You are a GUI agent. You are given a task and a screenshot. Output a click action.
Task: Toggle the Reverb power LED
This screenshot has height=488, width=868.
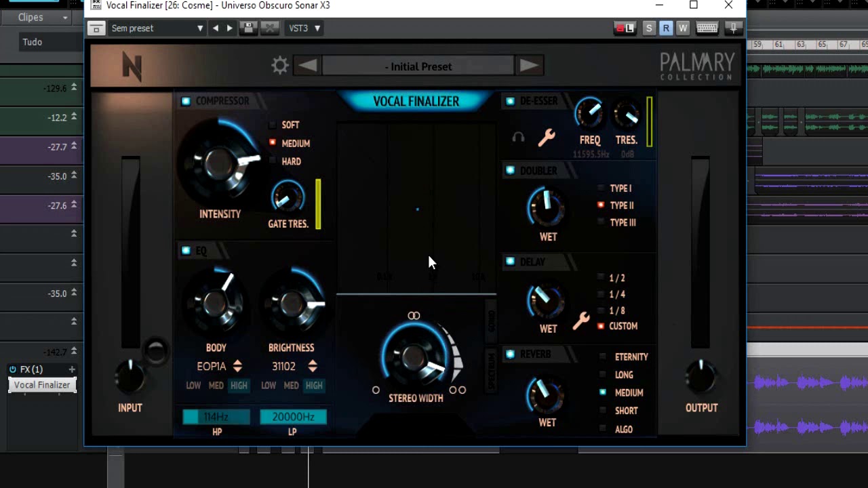510,354
